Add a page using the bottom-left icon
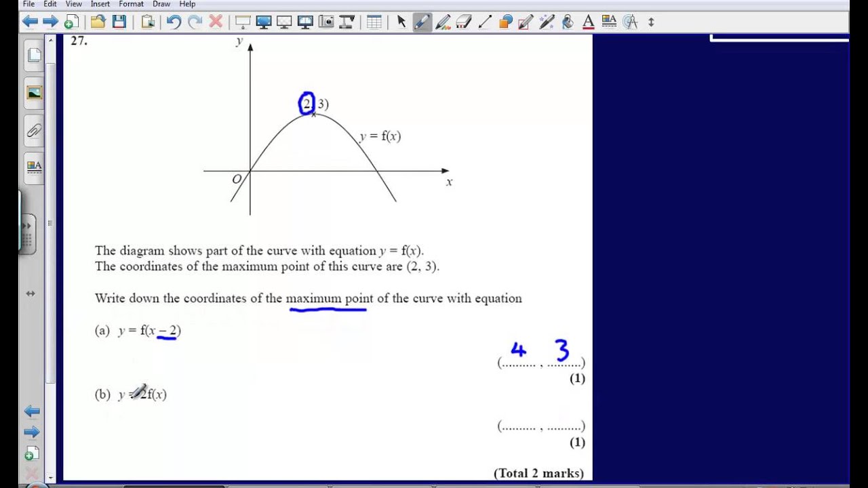 click(x=31, y=453)
